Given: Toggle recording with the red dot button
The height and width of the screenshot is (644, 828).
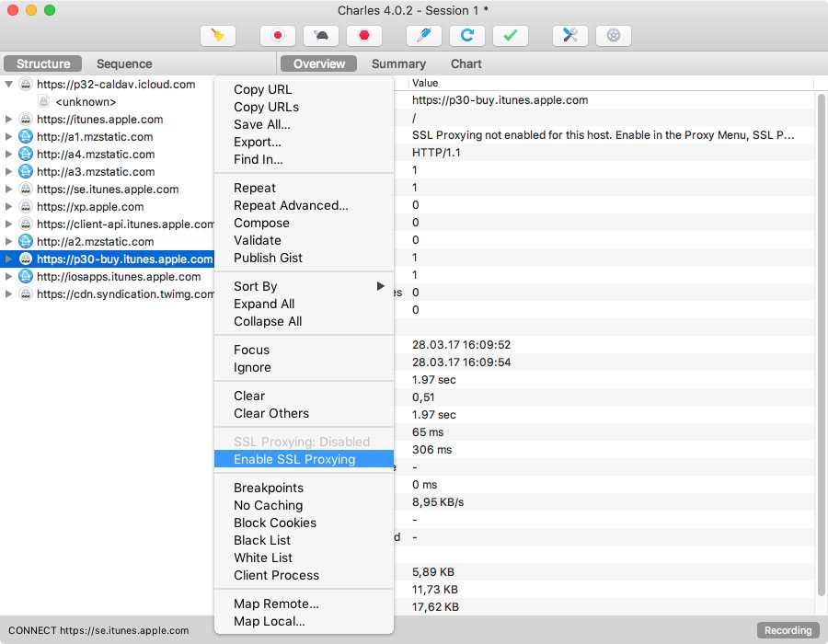Looking at the screenshot, I should point(277,36).
